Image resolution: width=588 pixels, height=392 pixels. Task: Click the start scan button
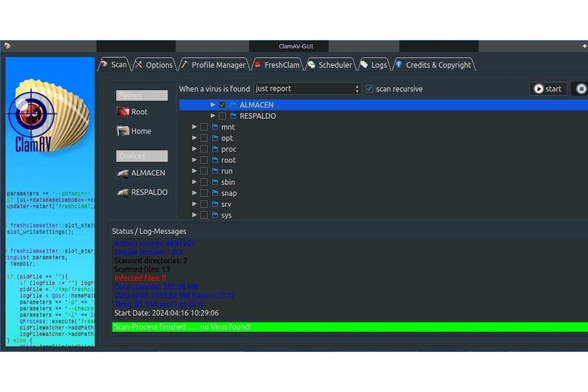548,89
